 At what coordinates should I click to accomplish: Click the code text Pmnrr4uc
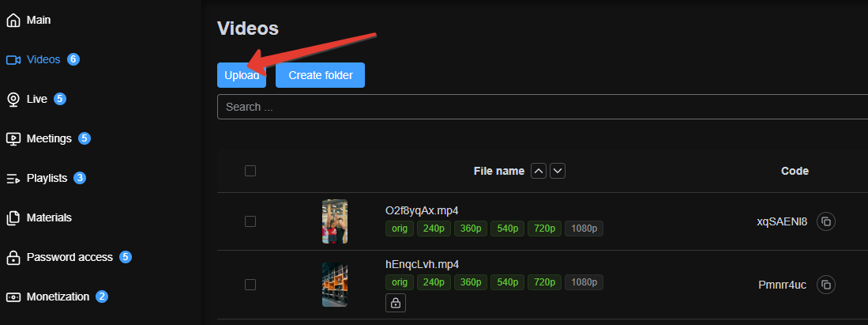(782, 285)
